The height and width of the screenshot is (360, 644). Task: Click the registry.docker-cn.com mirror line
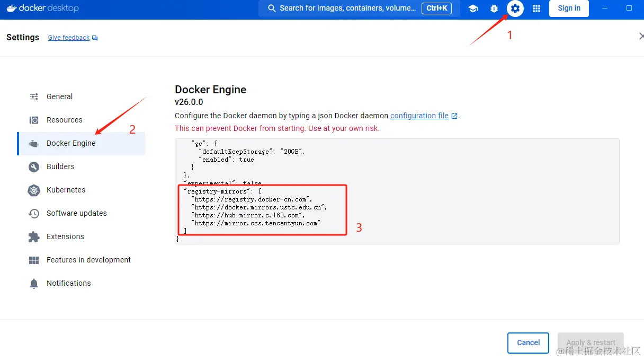point(252,199)
